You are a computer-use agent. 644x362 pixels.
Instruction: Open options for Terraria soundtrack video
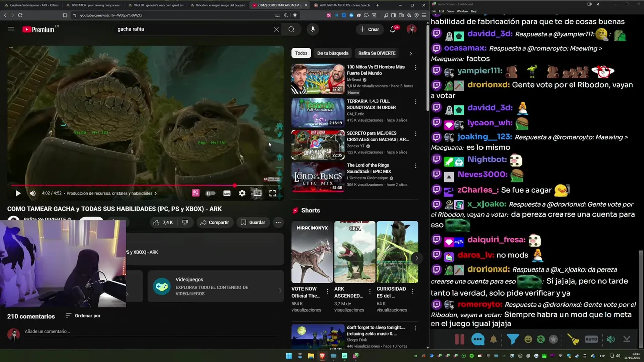click(415, 102)
